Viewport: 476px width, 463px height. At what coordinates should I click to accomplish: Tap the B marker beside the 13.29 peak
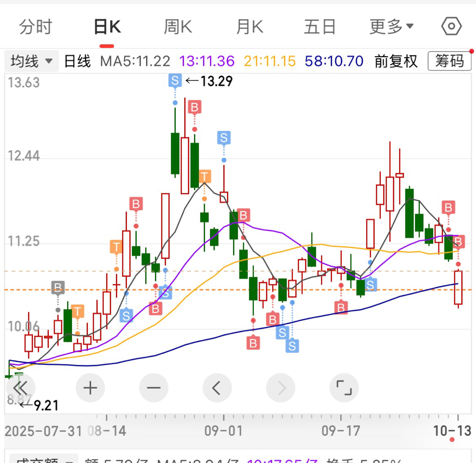click(195, 107)
